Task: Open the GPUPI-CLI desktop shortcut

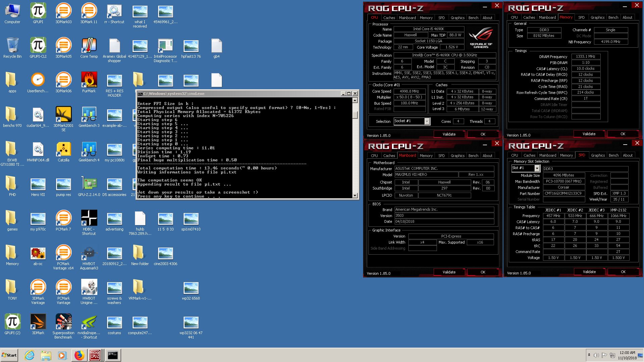Action: click(x=38, y=48)
